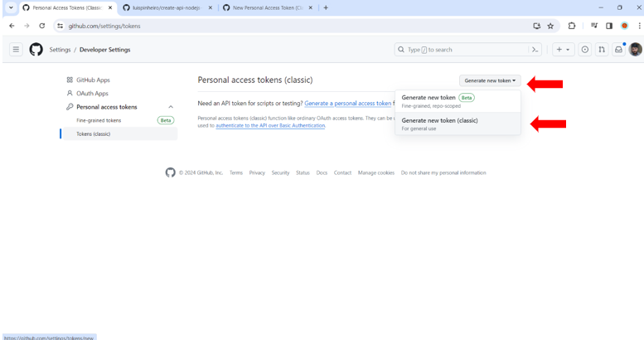This screenshot has height=340, width=644.
Task: Click the Settings breadcrumb link
Action: tap(60, 50)
